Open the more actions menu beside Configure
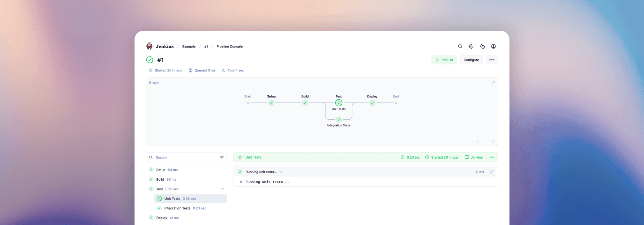Screen dimensions: 644x225 492,60
